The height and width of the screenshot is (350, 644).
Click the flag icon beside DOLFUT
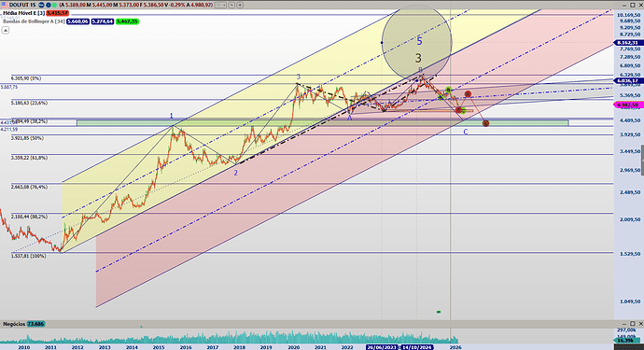tap(5, 5)
